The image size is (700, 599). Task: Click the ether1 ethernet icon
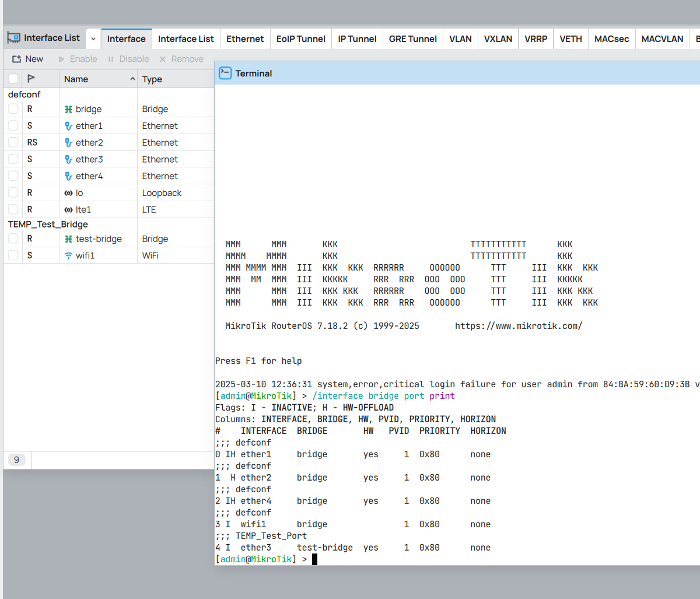(68, 125)
